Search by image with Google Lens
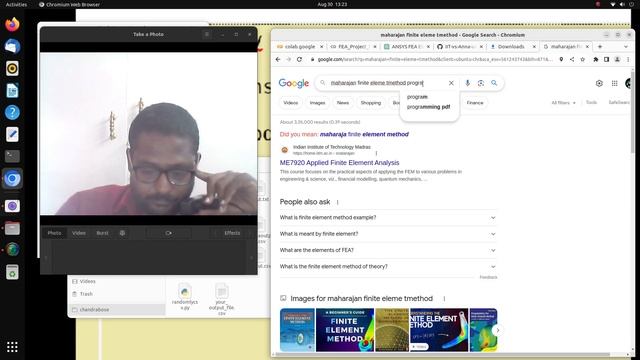This screenshot has width=640, height=360. tap(481, 83)
